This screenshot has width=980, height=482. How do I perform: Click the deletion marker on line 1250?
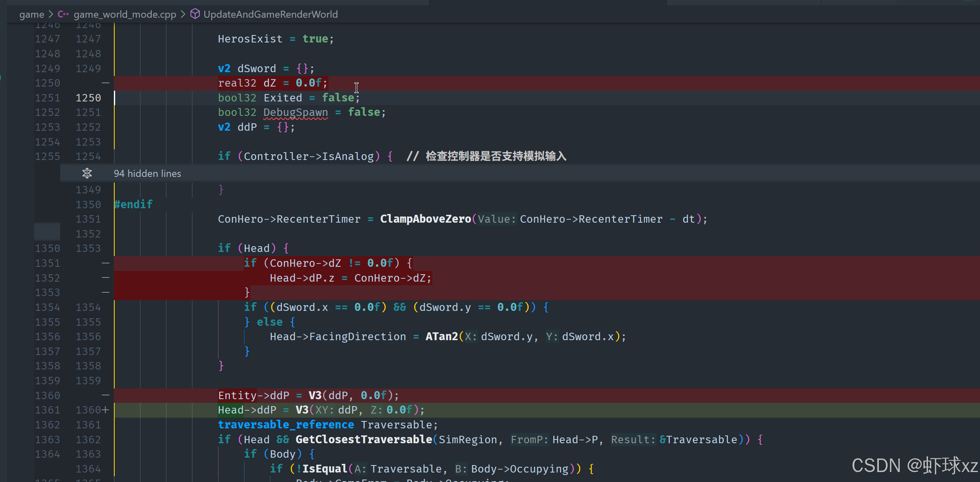(106, 83)
